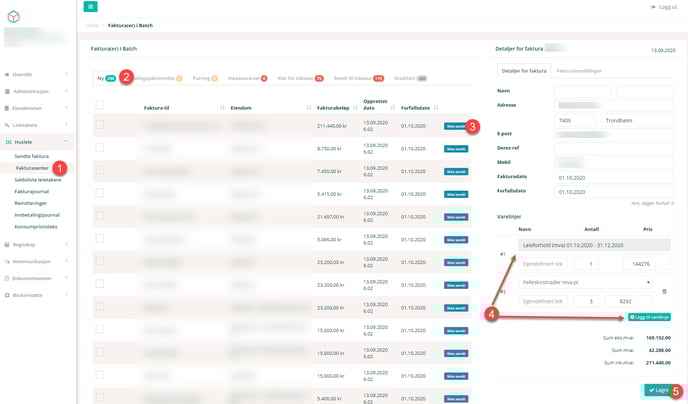
Task: Click the Oversikt home icon
Action: click(7, 75)
